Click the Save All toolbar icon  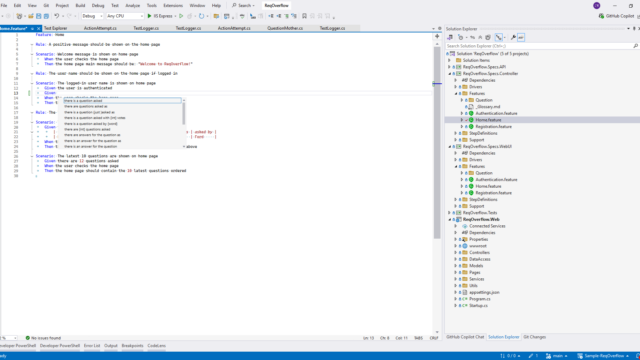[x=46, y=16]
